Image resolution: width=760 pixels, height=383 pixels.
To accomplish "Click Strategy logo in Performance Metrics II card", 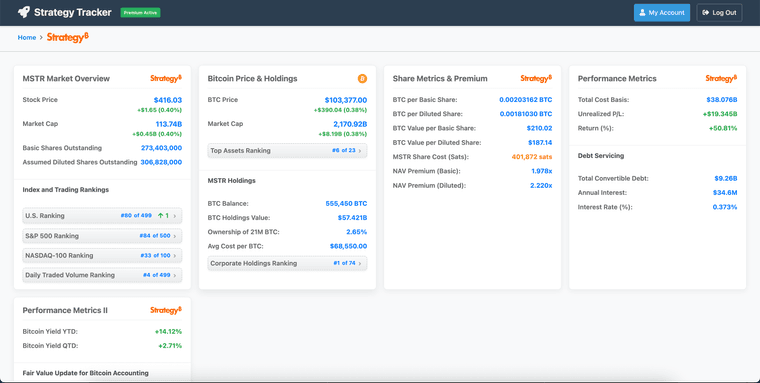I will (x=166, y=310).
